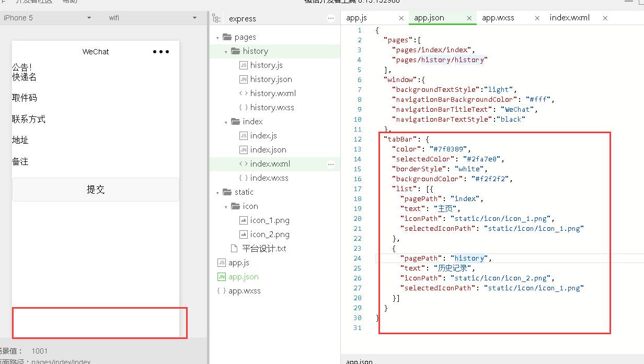The height and width of the screenshot is (364, 644).
Task: Switch to the index.wxml tab
Action: 569,18
